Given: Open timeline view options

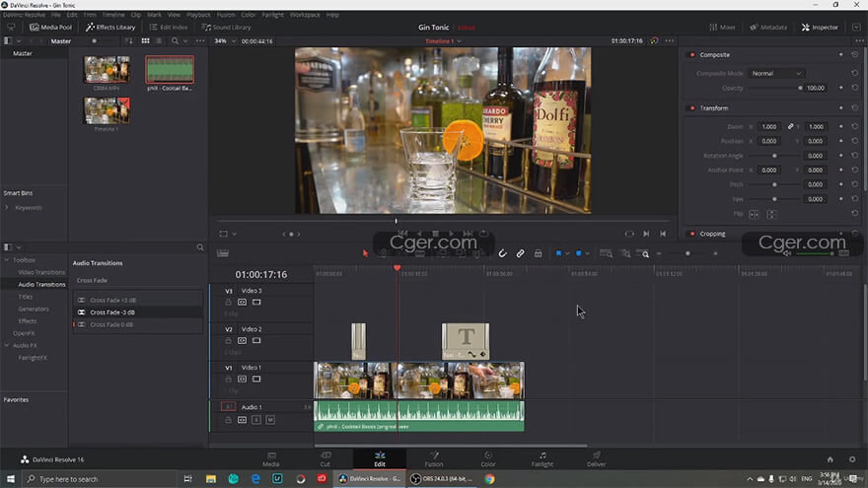Looking at the screenshot, I should pos(223,253).
